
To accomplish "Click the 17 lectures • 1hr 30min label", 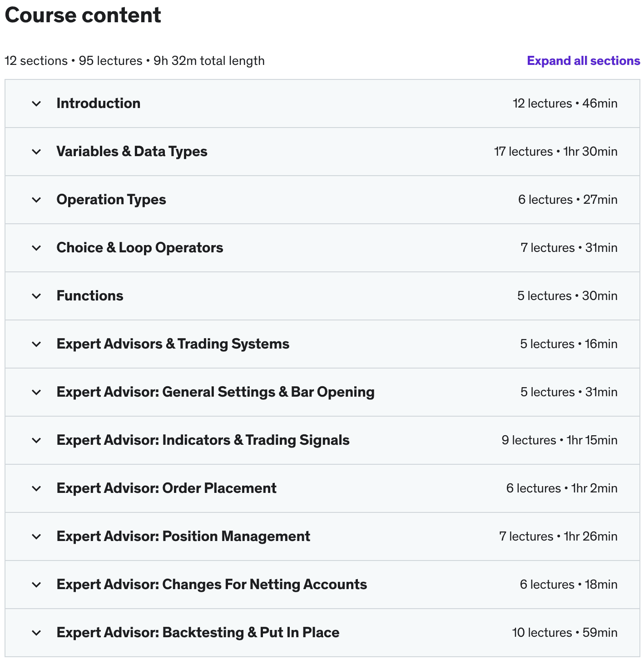I will (x=556, y=152).
